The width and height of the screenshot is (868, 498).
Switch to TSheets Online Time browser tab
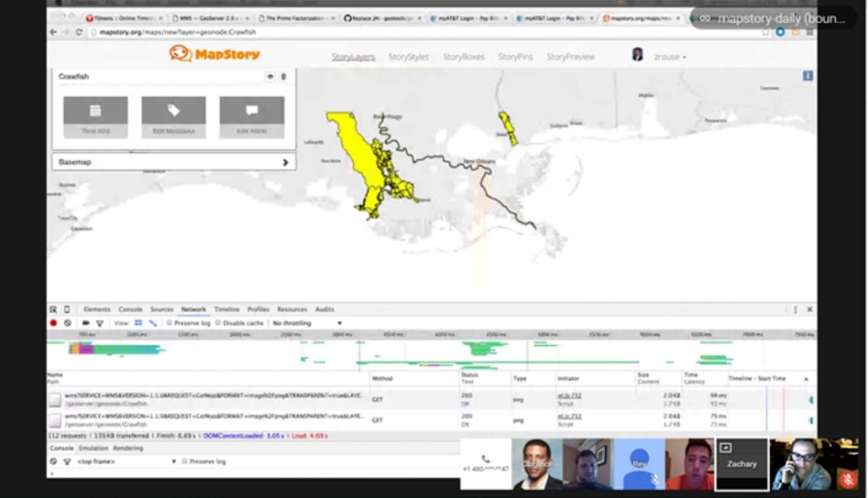coord(124,19)
